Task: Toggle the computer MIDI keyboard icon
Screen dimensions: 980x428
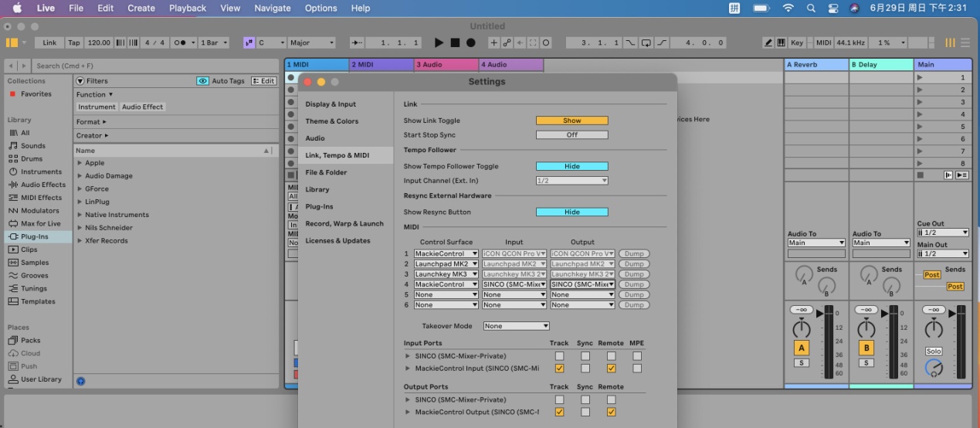Action: pyautogui.click(x=780, y=42)
